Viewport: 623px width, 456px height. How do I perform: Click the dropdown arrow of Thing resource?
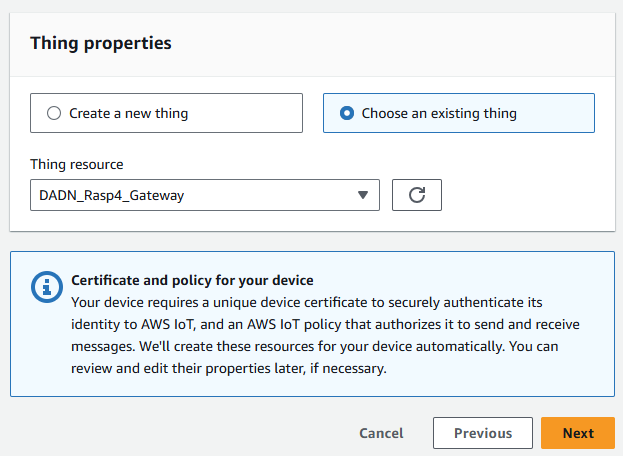click(363, 196)
